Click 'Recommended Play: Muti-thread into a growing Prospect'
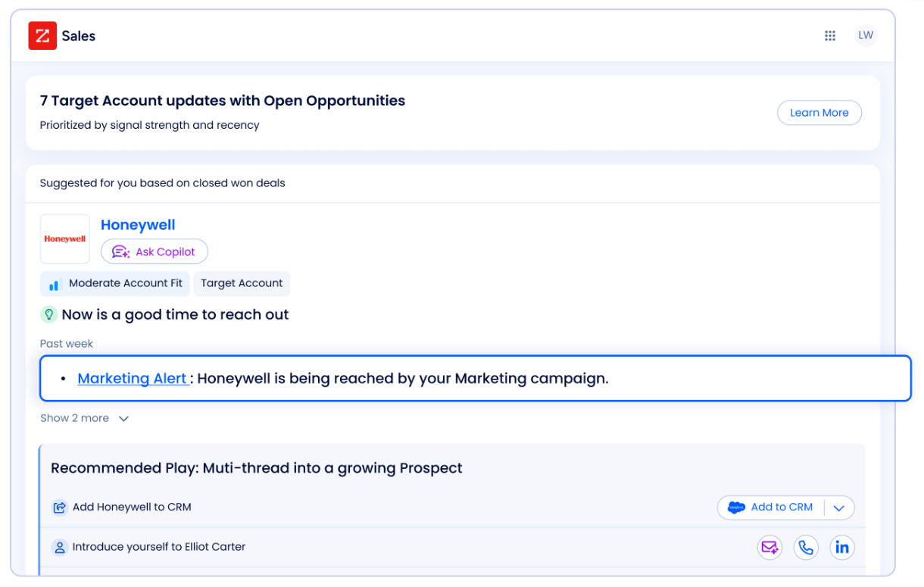Viewport: 924px width, 587px height. (257, 468)
